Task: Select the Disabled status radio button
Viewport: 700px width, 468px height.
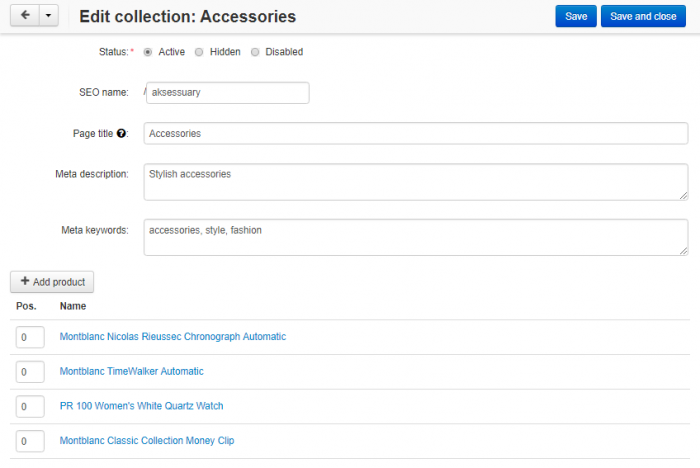Action: click(255, 52)
